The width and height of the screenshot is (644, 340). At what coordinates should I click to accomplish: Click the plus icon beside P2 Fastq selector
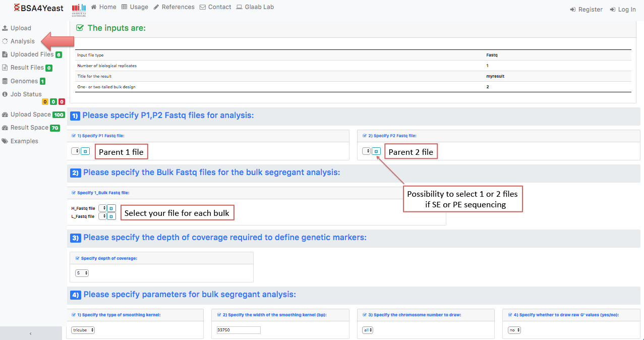(376, 151)
